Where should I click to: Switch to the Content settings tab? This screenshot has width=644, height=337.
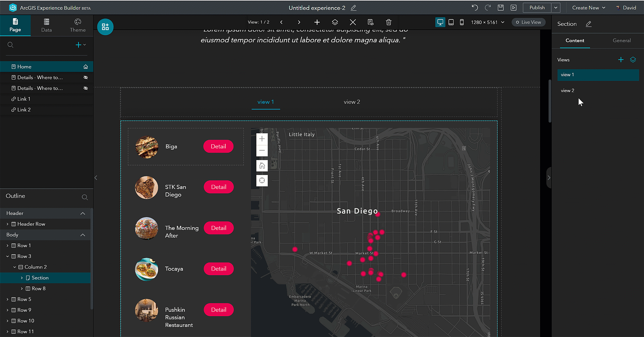575,41
